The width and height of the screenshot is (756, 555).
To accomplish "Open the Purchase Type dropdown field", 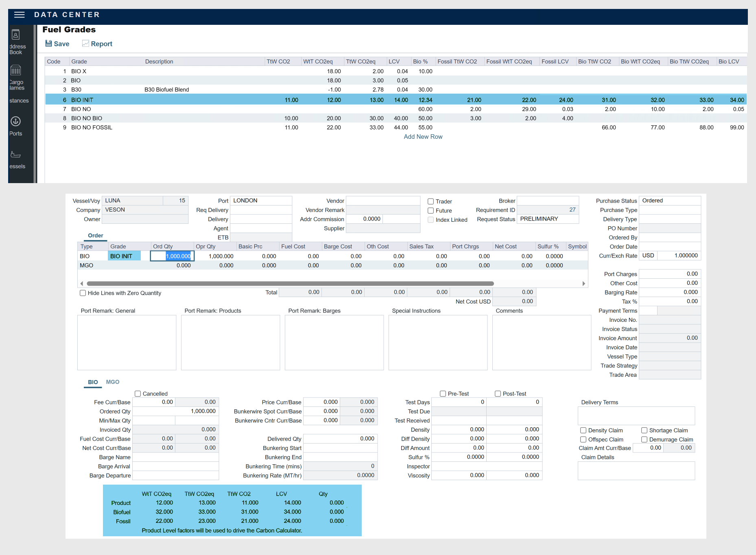I will click(669, 210).
